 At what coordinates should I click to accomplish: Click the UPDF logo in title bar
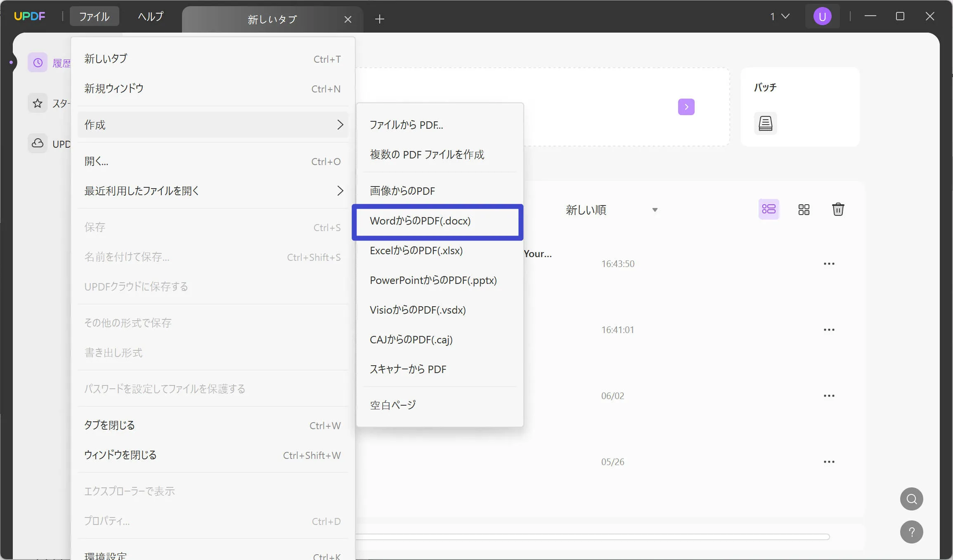pos(29,16)
